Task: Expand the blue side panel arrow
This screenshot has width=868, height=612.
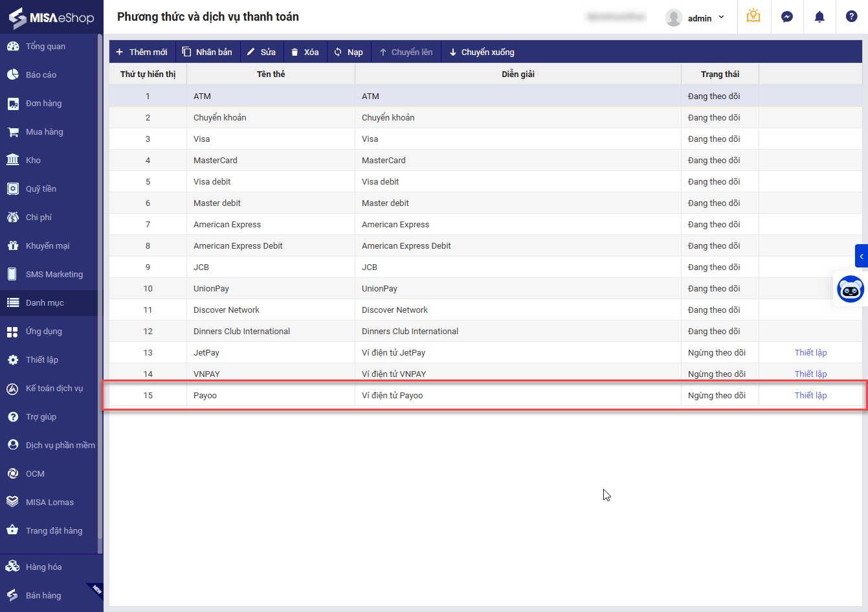Action: click(x=862, y=256)
